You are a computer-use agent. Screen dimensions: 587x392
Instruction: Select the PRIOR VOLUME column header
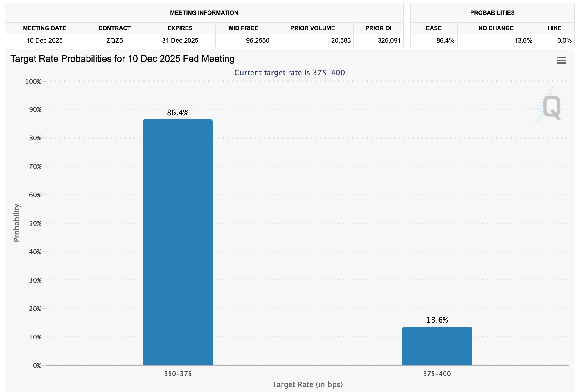312,28
